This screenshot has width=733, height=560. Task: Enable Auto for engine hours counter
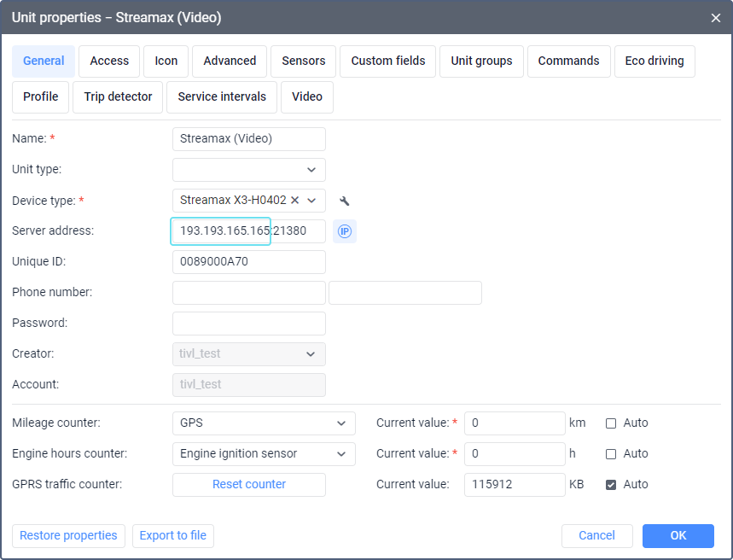point(611,453)
